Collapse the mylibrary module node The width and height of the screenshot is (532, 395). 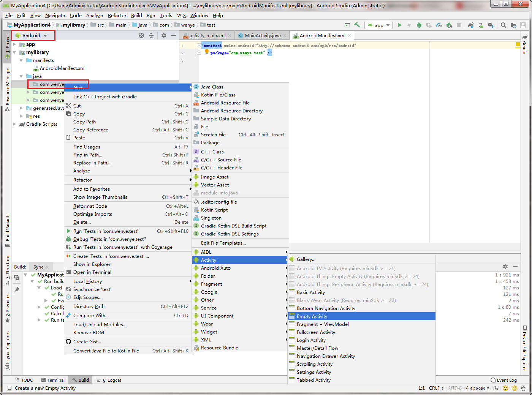tap(14, 52)
